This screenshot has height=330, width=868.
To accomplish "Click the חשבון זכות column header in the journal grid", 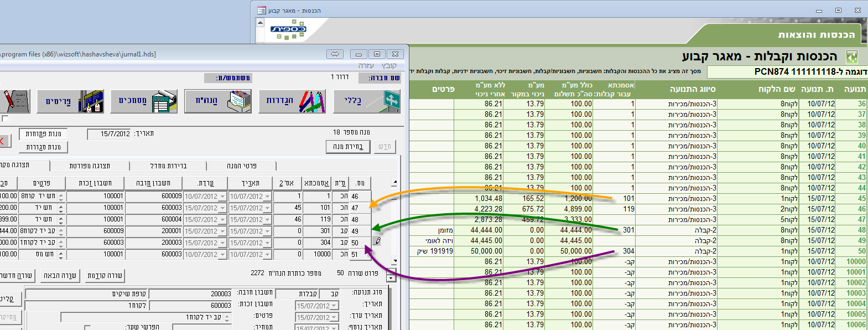I will tap(95, 183).
